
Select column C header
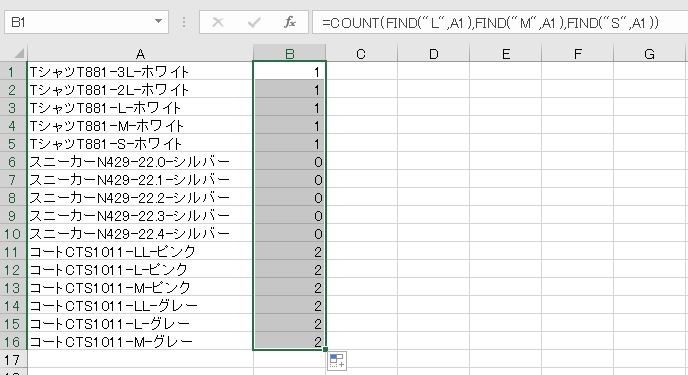[x=361, y=54]
